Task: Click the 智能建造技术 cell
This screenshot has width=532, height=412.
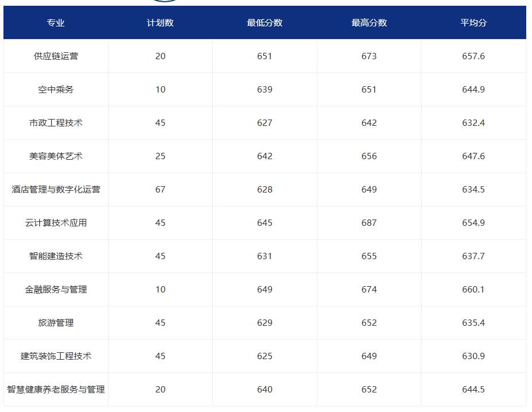Action: point(55,256)
